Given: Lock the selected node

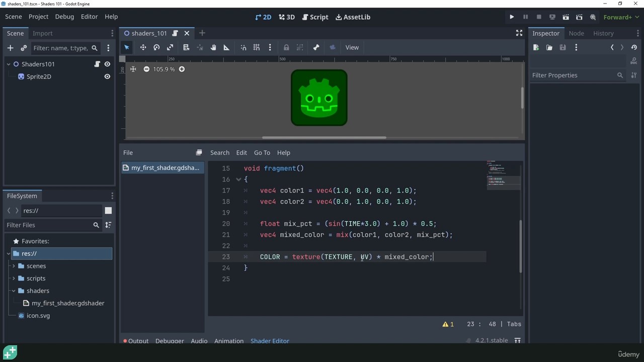Looking at the screenshot, I should pos(286,47).
